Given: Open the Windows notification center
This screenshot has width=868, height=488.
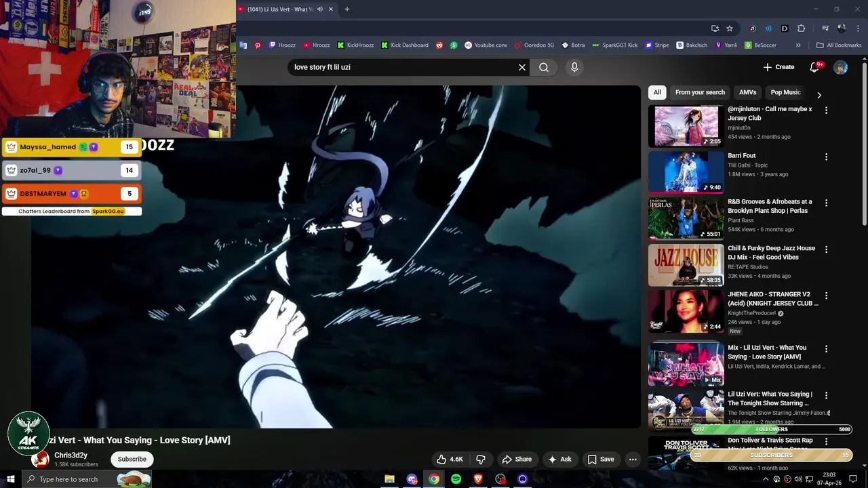Looking at the screenshot, I should (853, 479).
